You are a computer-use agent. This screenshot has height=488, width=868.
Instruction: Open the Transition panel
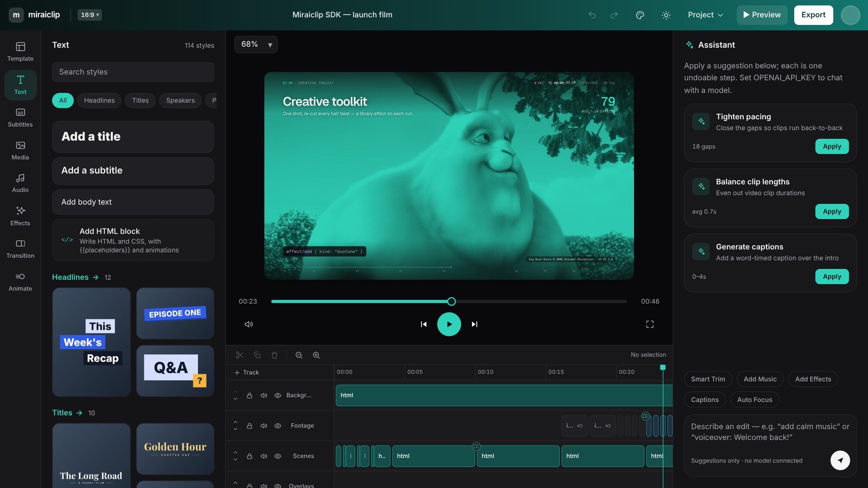tap(20, 249)
